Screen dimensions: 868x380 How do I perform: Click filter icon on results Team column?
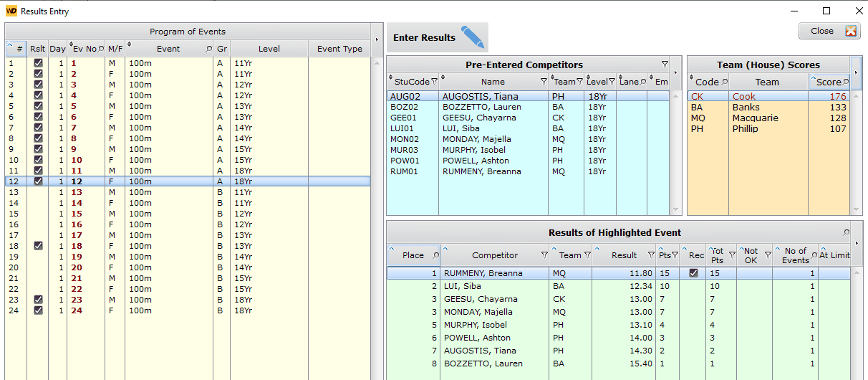[587, 255]
